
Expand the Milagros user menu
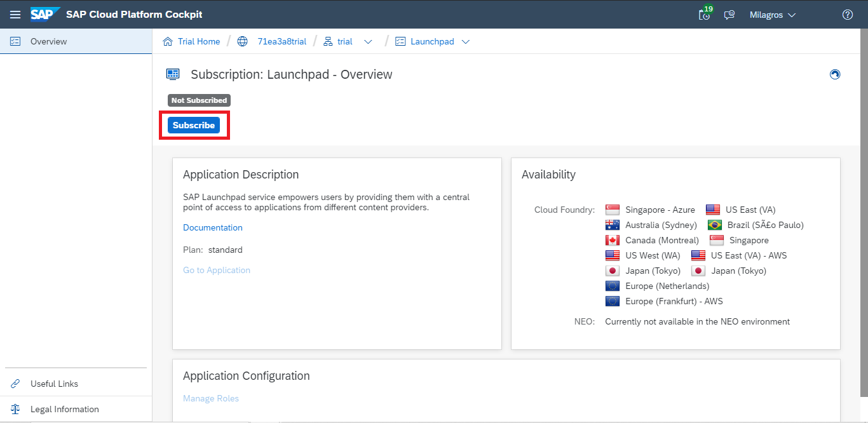tap(772, 15)
